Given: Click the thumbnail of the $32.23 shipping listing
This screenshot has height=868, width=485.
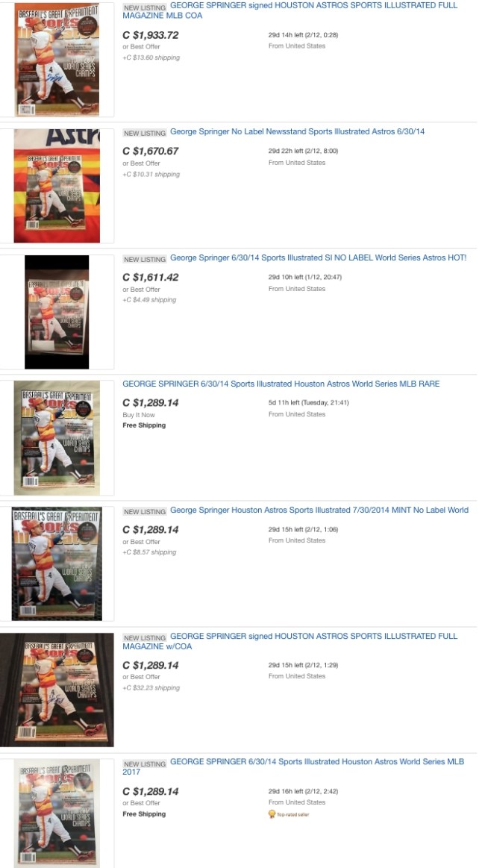Looking at the screenshot, I should 57,690.
